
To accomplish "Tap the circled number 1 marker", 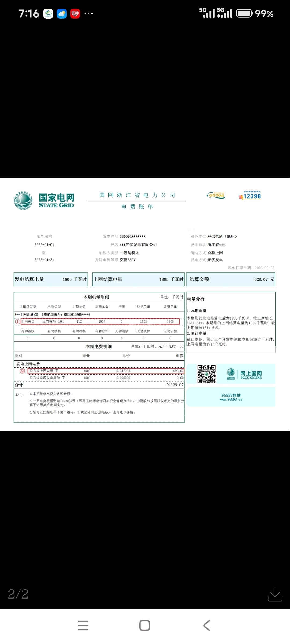I will (x=18, y=321).
